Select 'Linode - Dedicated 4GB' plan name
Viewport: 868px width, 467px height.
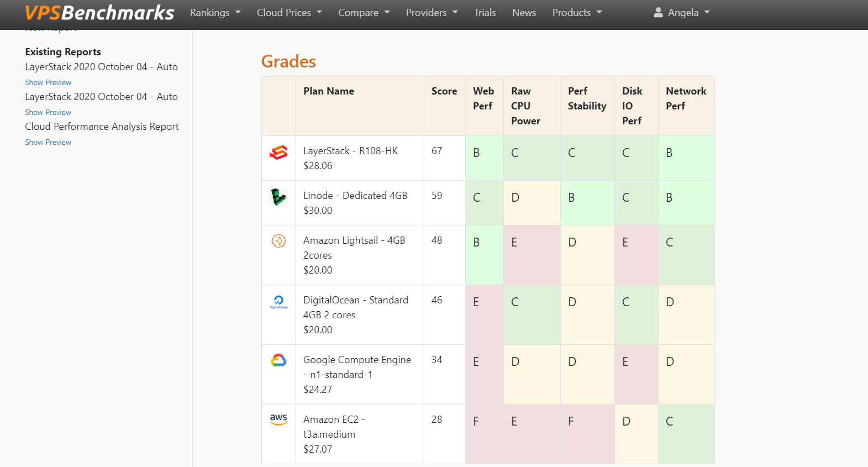355,196
